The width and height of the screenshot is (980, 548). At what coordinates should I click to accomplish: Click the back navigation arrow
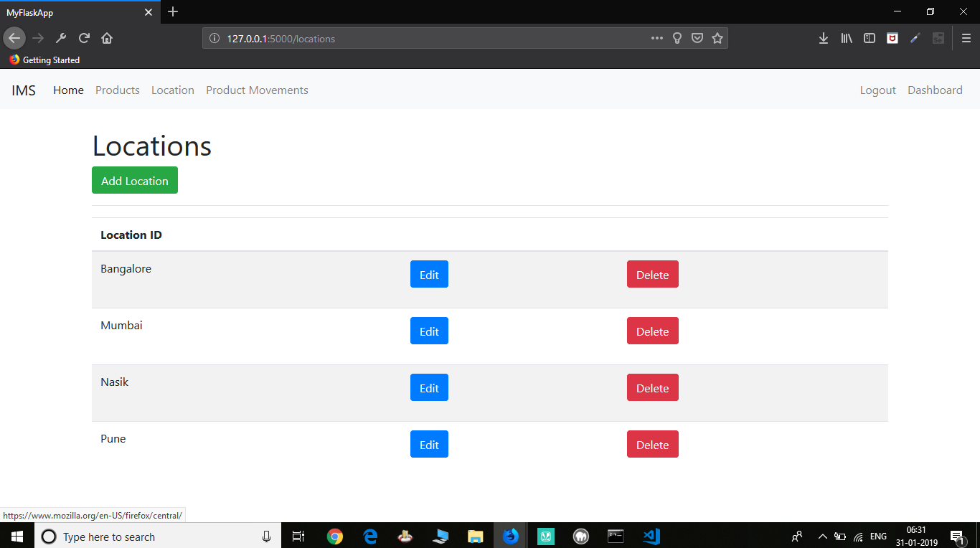(14, 38)
